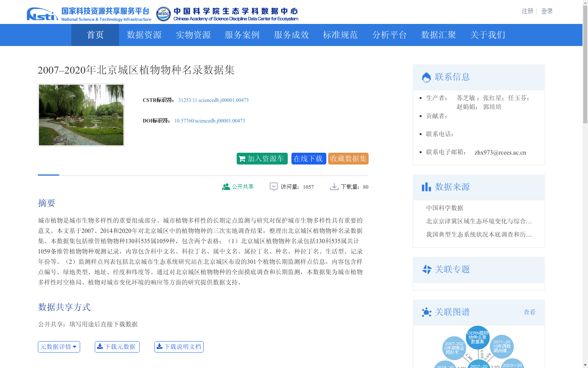Click the 关联专题 panel heading
This screenshot has height=368, width=588.
pos(452,269)
